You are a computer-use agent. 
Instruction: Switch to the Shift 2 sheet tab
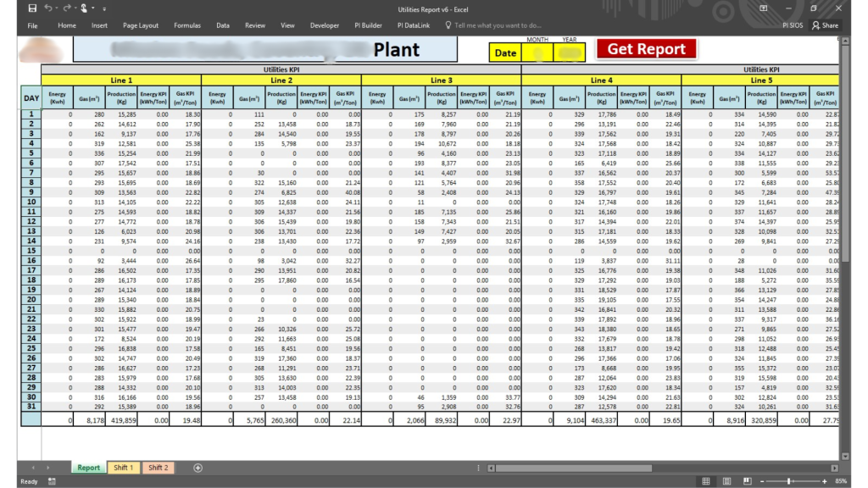(159, 468)
